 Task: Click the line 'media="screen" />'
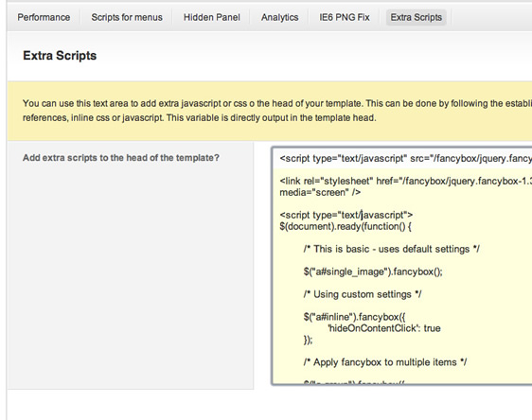tap(320, 193)
